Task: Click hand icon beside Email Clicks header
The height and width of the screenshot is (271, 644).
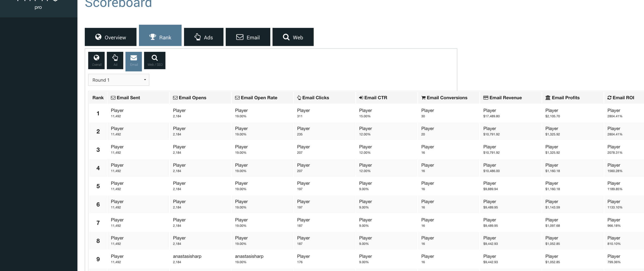Action: (x=299, y=98)
